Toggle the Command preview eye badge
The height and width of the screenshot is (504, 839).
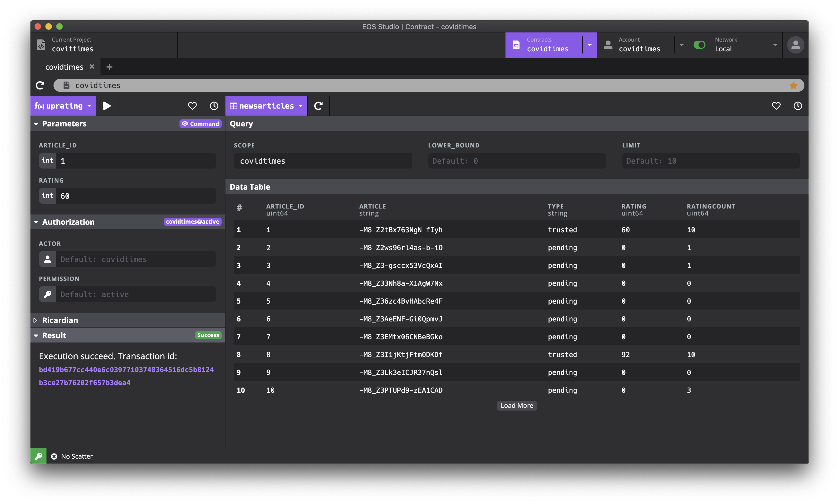[x=200, y=124]
